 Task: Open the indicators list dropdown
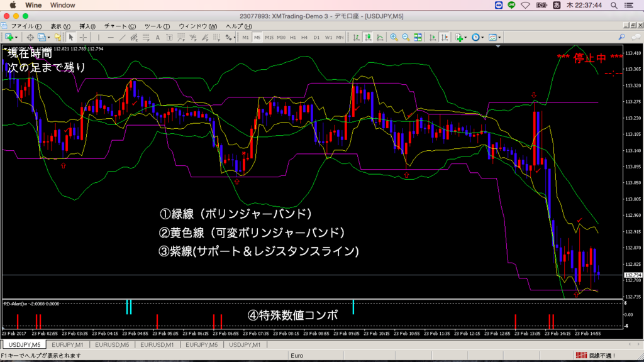coord(462,37)
